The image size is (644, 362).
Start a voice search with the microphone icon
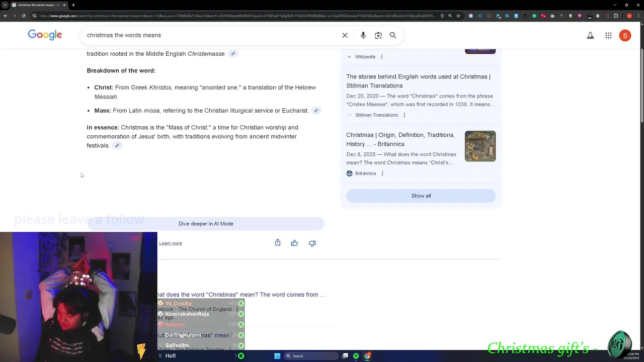tap(363, 35)
